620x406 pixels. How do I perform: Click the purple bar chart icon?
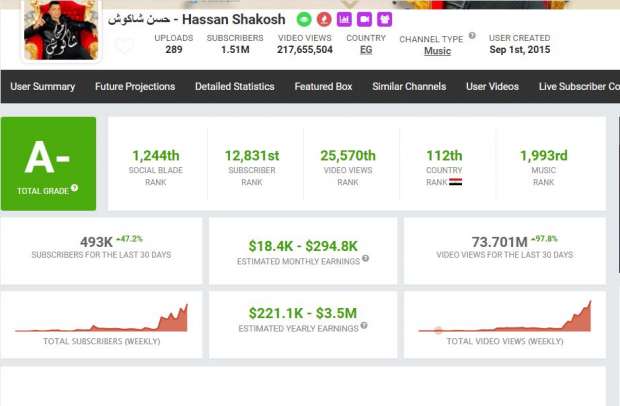(344, 19)
